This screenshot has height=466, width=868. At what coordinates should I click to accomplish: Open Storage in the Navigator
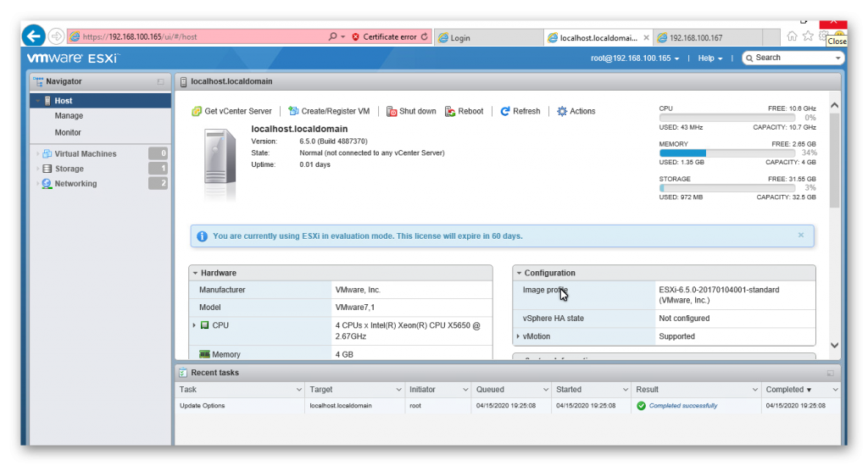tap(70, 169)
